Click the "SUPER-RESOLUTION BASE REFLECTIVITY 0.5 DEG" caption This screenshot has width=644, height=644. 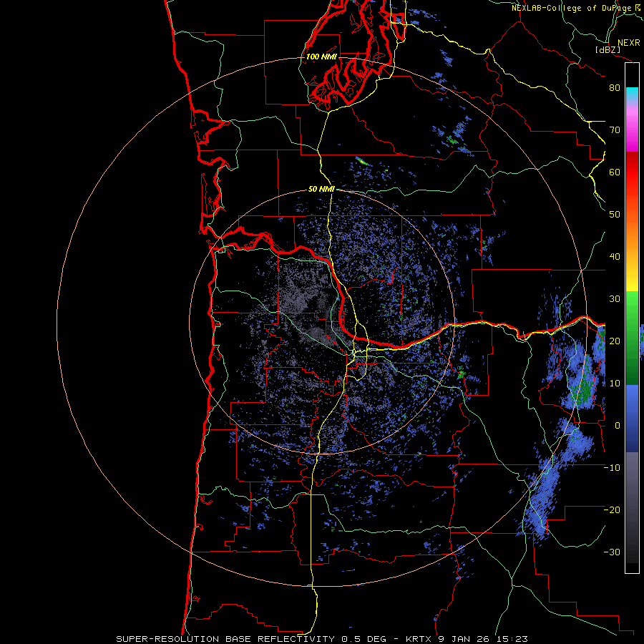(x=251, y=639)
